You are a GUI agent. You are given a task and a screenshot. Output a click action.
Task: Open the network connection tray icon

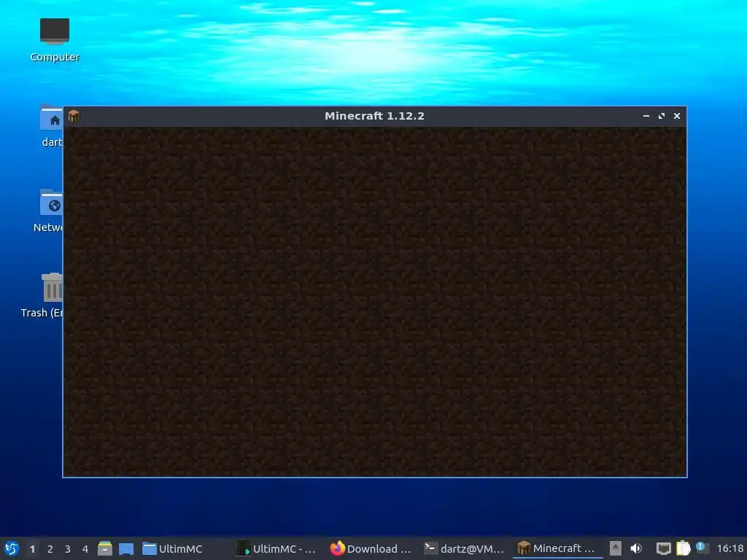pos(663,548)
